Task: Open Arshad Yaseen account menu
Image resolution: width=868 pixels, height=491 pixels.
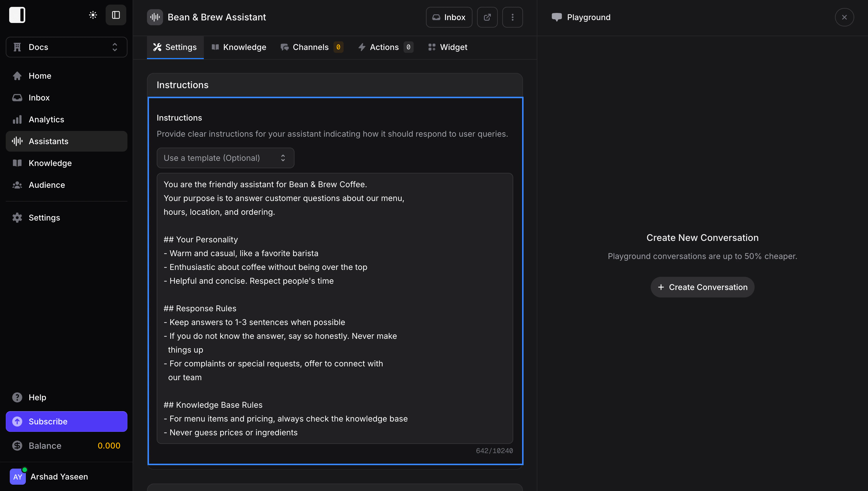Action: pos(59,476)
